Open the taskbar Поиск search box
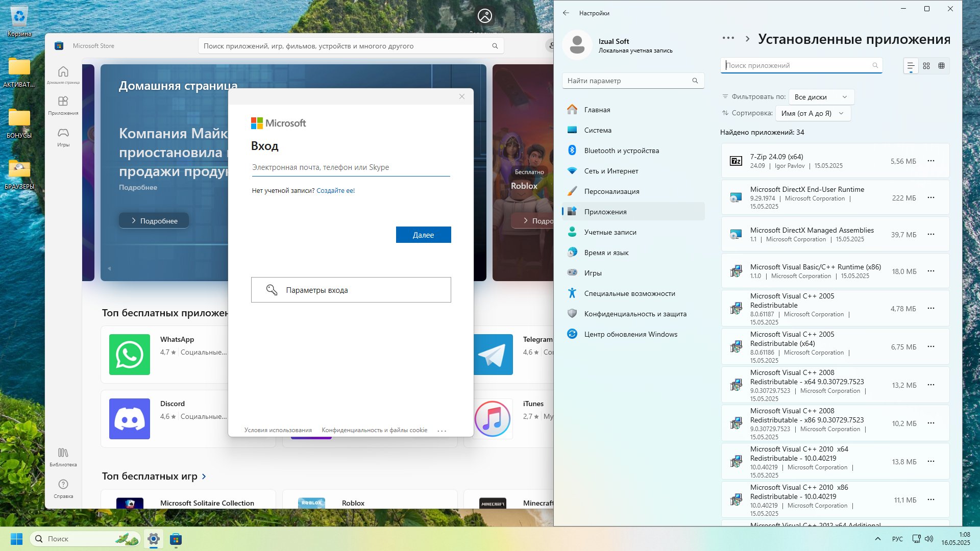 pyautogui.click(x=85, y=539)
